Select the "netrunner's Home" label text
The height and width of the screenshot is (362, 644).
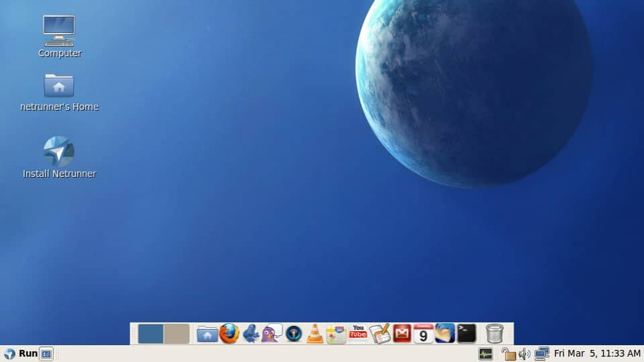[60, 107]
